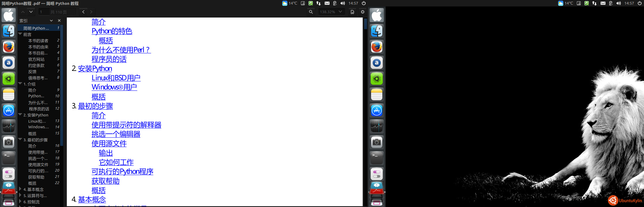Click the document's vertical scrollbar thumb
644x207 pixels.
pyautogui.click(x=365, y=24)
